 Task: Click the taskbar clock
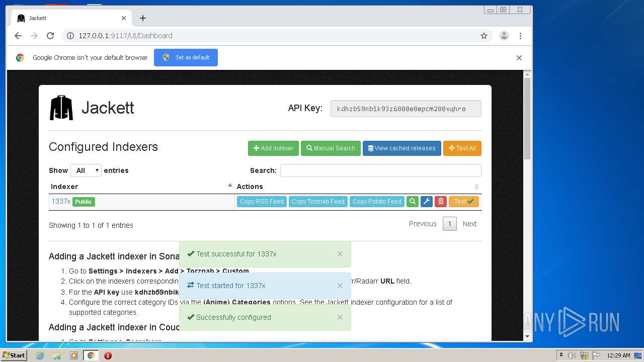(x=618, y=355)
